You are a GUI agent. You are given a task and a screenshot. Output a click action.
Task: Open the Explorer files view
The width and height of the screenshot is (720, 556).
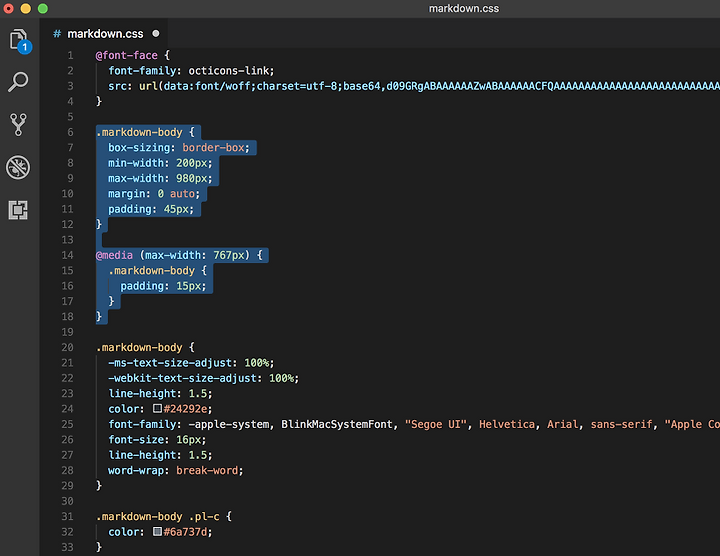[x=18, y=39]
